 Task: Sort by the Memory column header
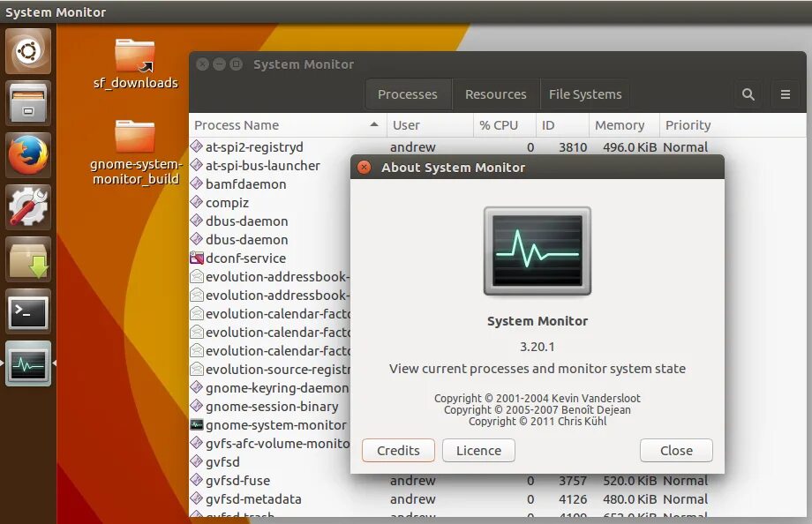coord(624,125)
